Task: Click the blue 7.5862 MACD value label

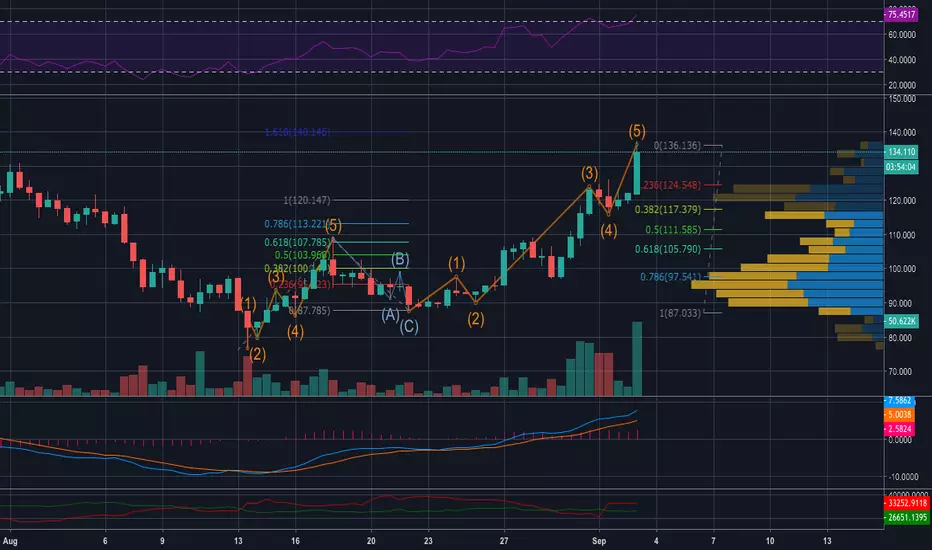Action: pos(899,401)
